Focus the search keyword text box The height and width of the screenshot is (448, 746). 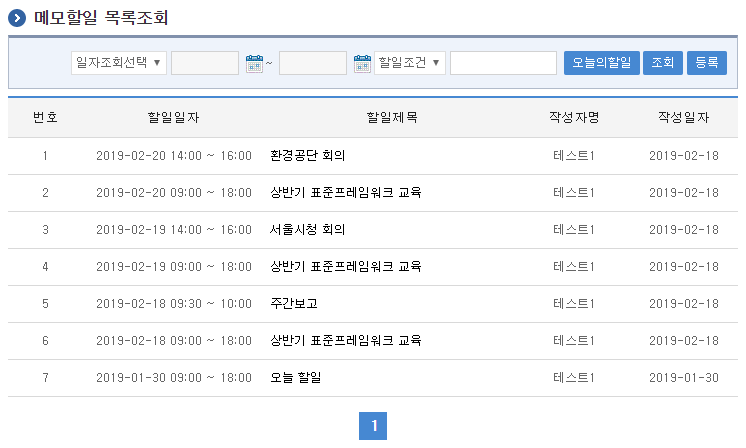(503, 63)
